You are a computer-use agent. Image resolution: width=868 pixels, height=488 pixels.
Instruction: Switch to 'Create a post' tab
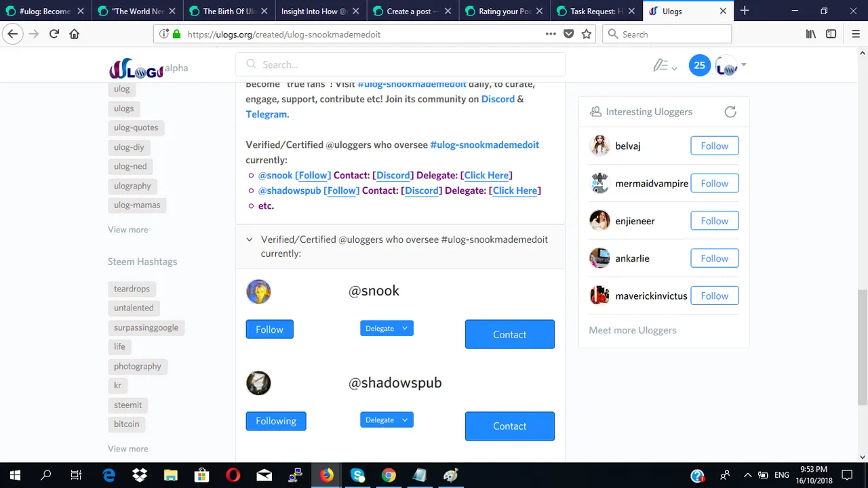point(413,11)
